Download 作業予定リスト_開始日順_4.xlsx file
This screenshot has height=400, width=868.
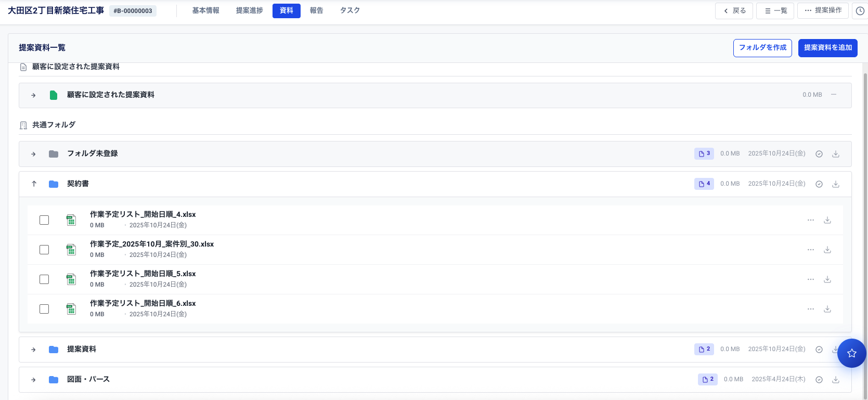[x=827, y=221]
